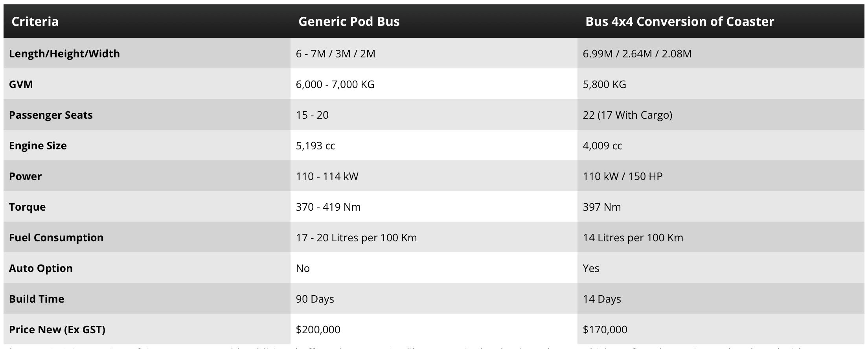Click the GVM row label

21,84
